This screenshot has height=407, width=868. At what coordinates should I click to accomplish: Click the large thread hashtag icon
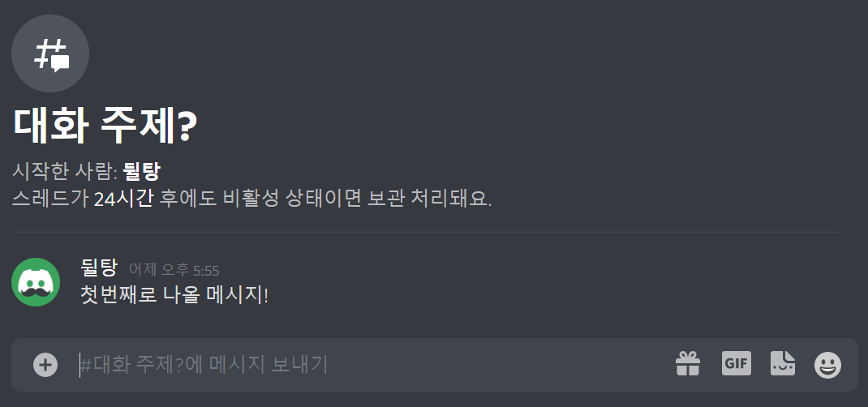click(50, 54)
